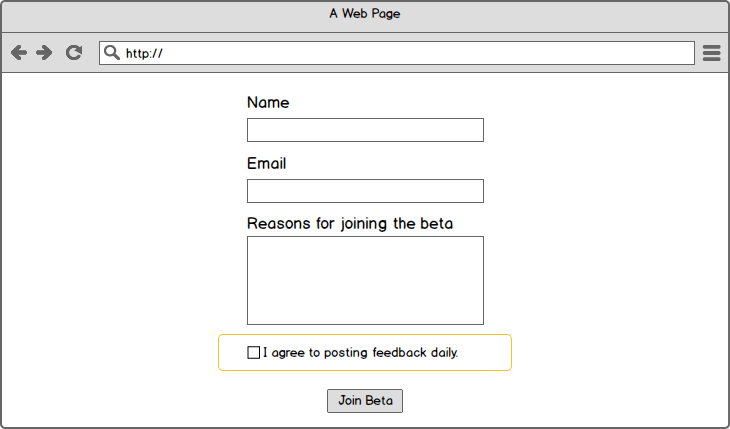Click the "A Web Page" window title

coord(365,14)
